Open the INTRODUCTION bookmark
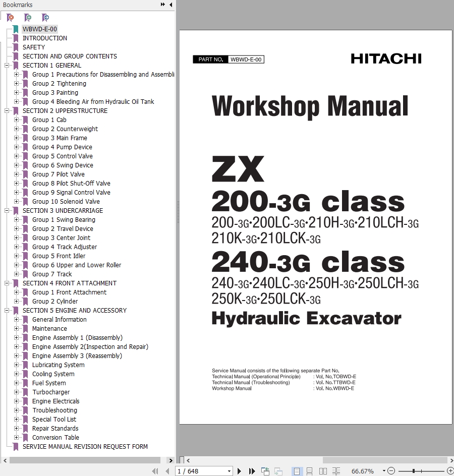Screen dimensions: 454x476 coord(45,38)
